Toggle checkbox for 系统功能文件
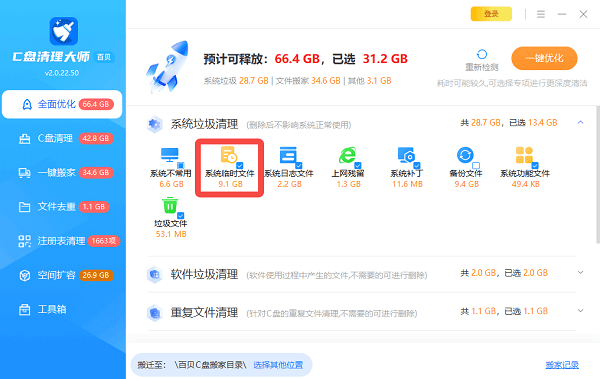Image resolution: width=600 pixels, height=379 pixels. [x=535, y=165]
